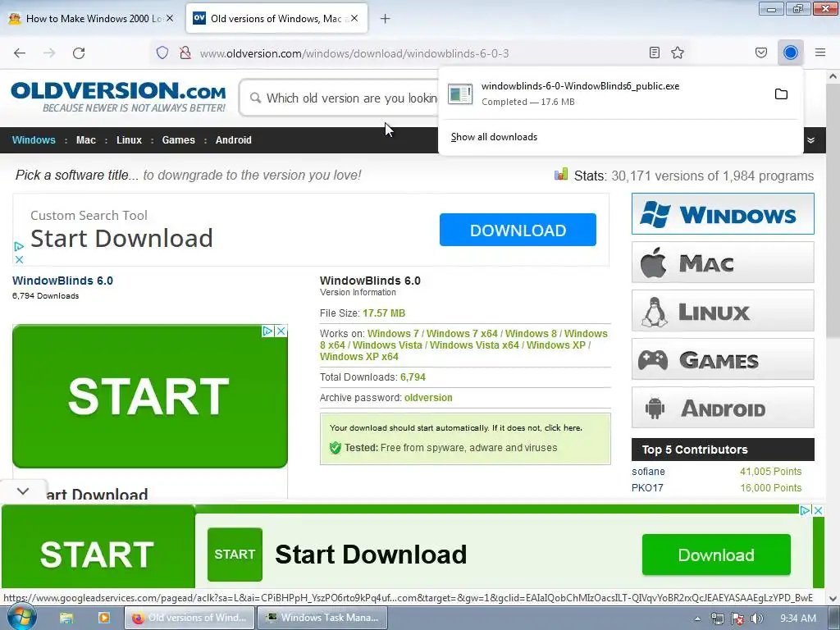The image size is (840, 630).
Task: Select the Mac nav menu item
Action: pos(85,140)
